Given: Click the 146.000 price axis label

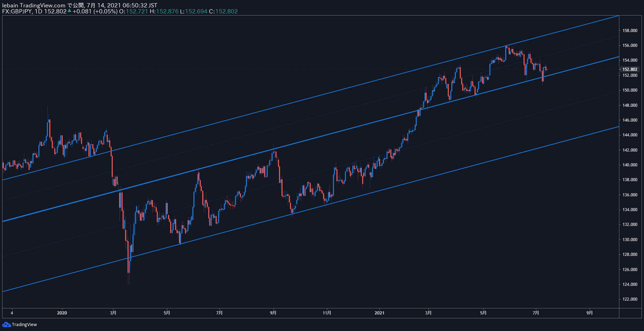Looking at the screenshot, I should pyautogui.click(x=630, y=120).
